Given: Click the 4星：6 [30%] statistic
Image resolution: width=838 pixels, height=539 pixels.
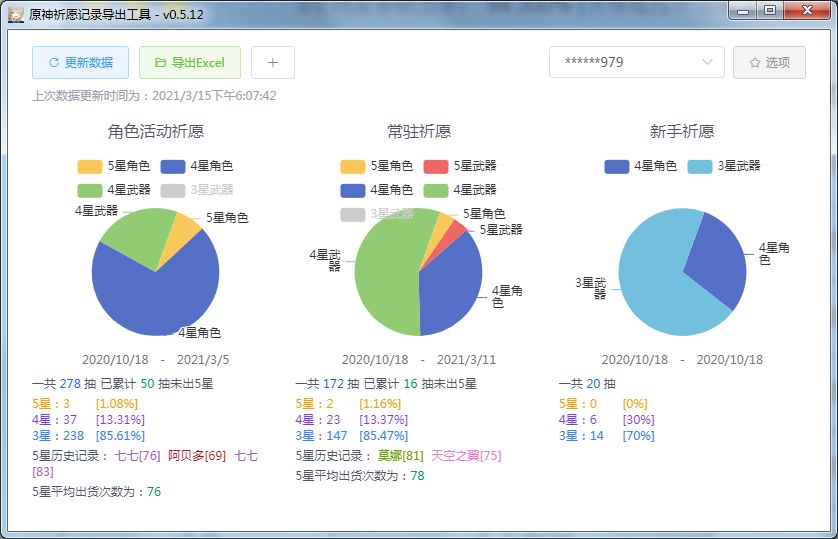Looking at the screenshot, I should [x=607, y=420].
